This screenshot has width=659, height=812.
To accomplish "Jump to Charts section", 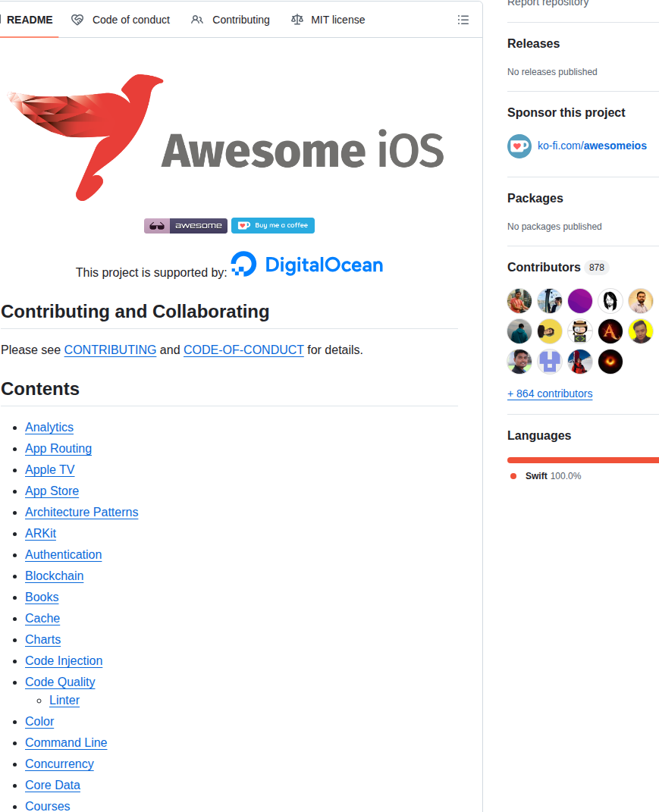I will 43,640.
